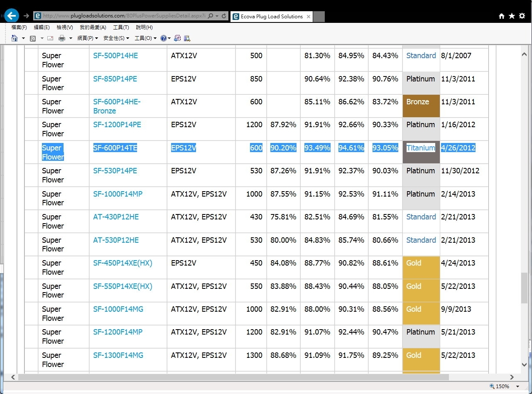The width and height of the screenshot is (532, 394).
Task: Open Home with the house icon at top right
Action: [x=502, y=16]
